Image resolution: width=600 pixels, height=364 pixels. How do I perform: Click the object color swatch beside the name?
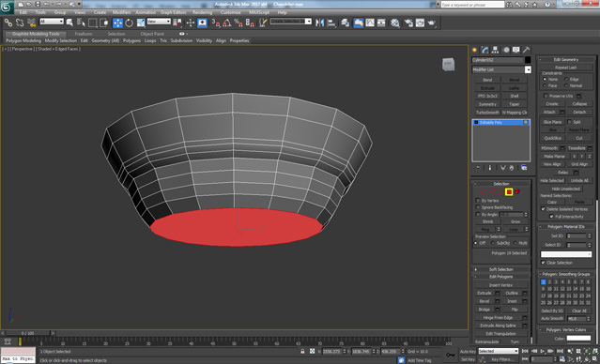tap(528, 60)
